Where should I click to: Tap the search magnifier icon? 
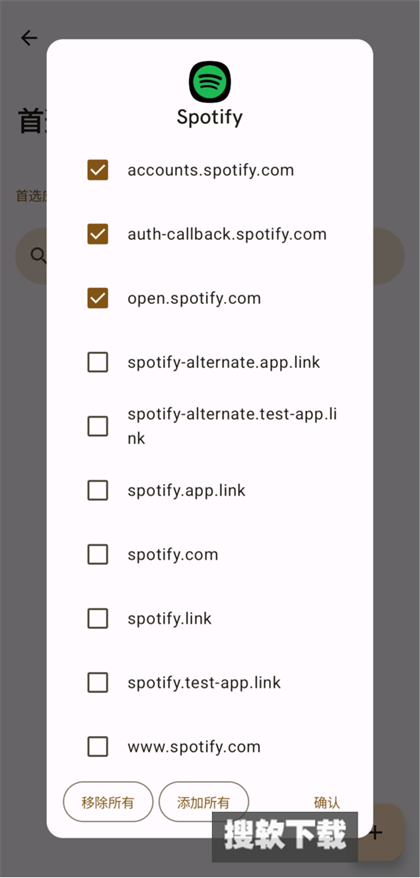38,256
